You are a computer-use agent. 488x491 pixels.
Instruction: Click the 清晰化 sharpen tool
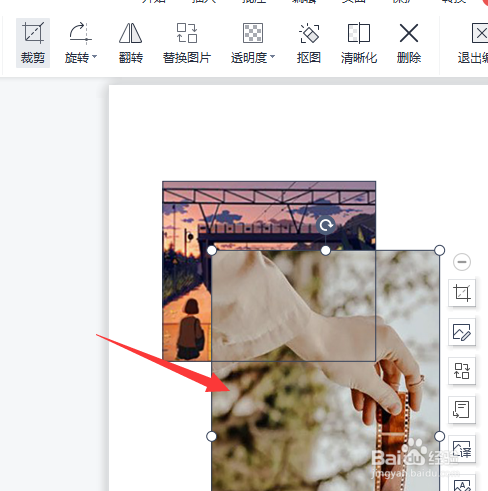click(359, 43)
